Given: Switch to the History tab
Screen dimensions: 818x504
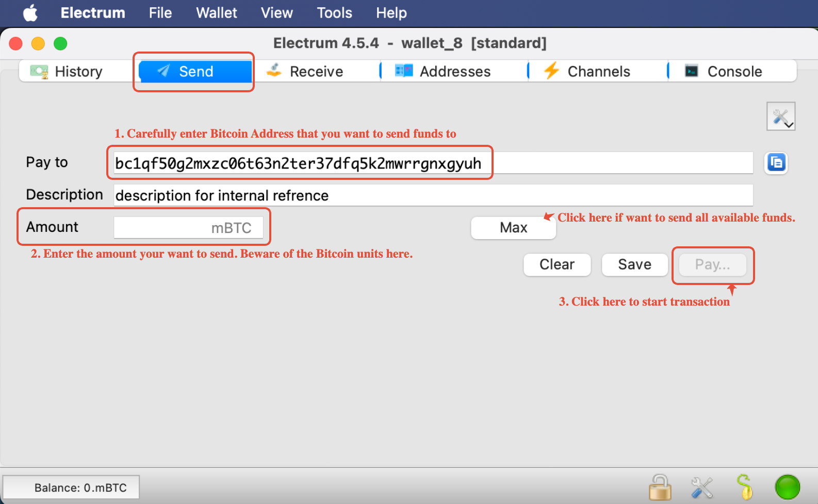Looking at the screenshot, I should tap(76, 71).
